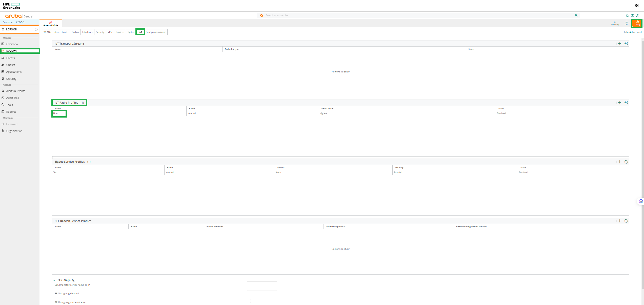The image size is (644, 305).
Task: Add a new IoT Transport Stream
Action: click(619, 44)
